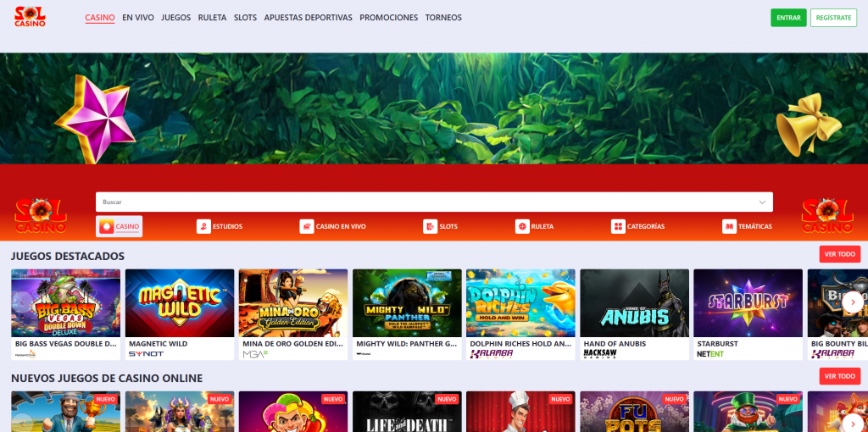The image size is (868, 432).
Task: Open the Hand of Anubis thumbnail
Action: (634, 303)
